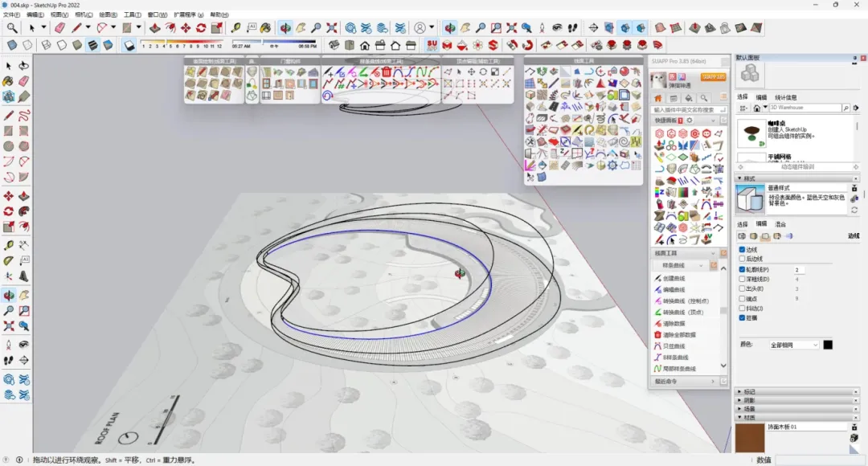
Task: Select the Eraser tool in the top toolbar
Action: tap(59, 27)
